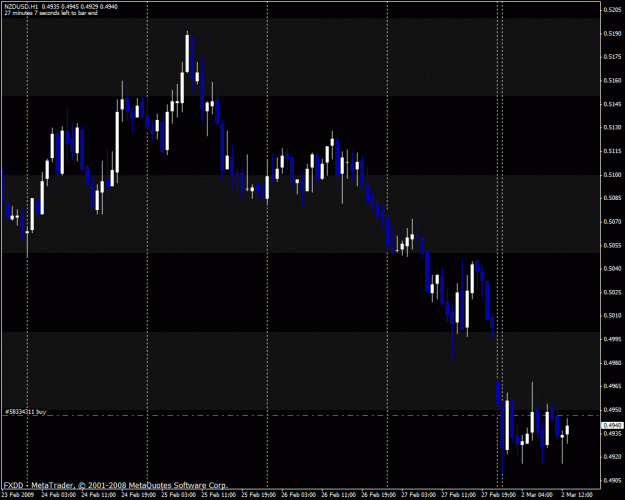This screenshot has width=625, height=500.
Task: Click the NZDUSD,H1 chart title text
Action: tap(21, 7)
